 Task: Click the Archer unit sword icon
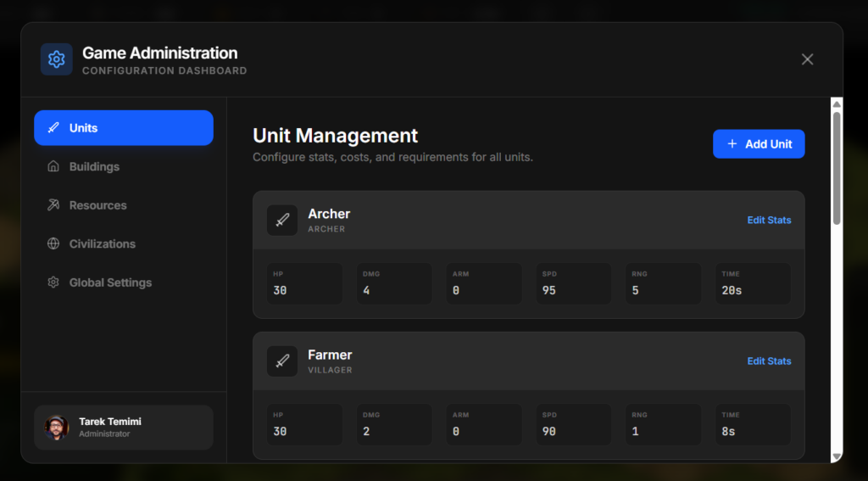click(x=282, y=220)
